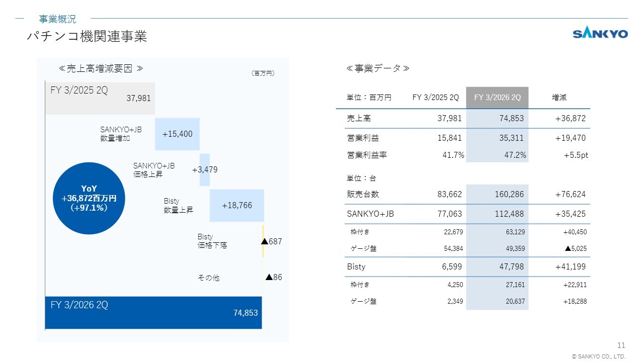Select the FY 3/2025 2Q table column header
The height and width of the screenshot is (362, 644).
pos(435,98)
